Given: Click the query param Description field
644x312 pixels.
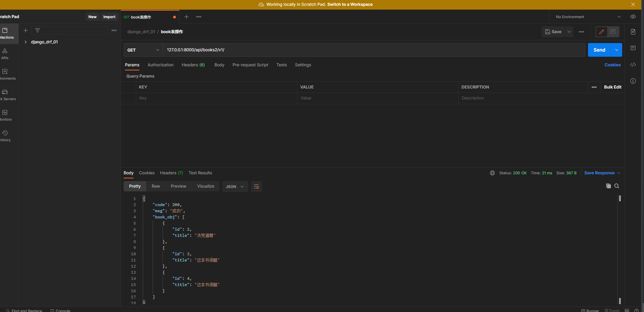Looking at the screenshot, I should point(541,98).
